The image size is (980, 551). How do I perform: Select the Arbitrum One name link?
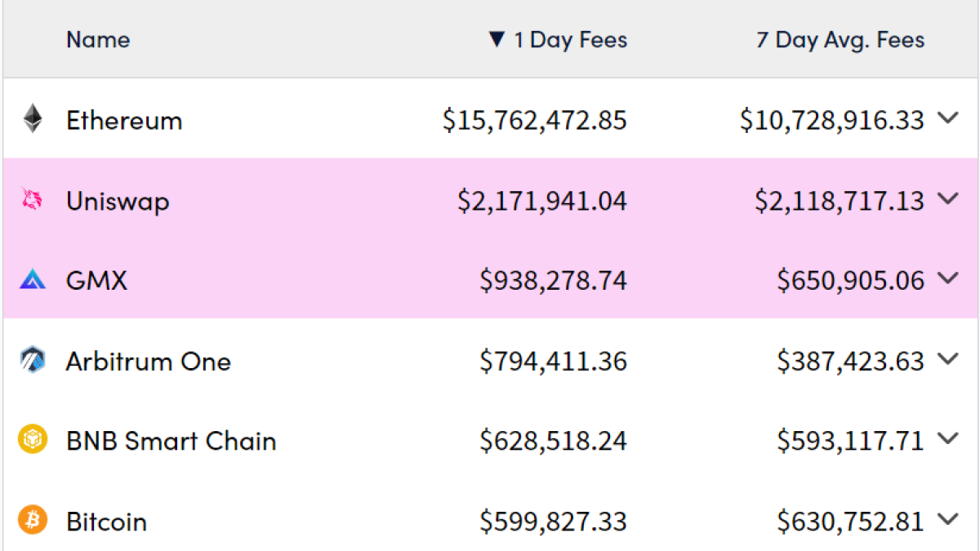click(x=148, y=361)
